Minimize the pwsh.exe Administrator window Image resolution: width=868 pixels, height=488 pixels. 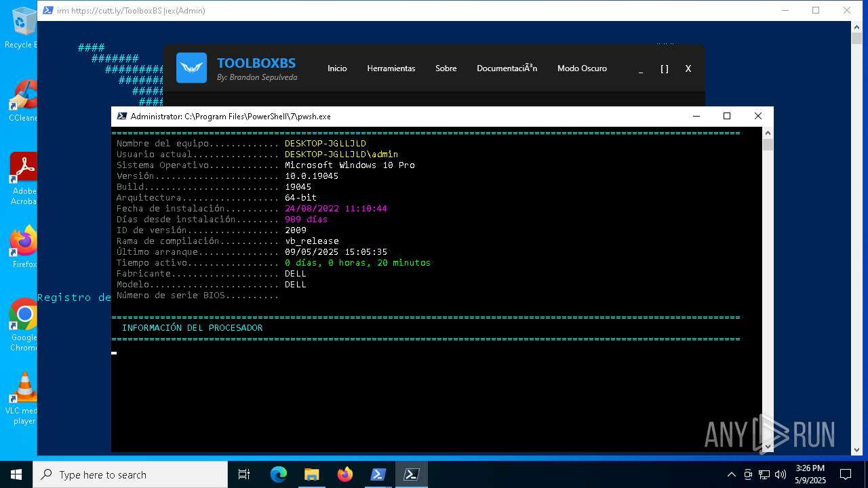(696, 116)
